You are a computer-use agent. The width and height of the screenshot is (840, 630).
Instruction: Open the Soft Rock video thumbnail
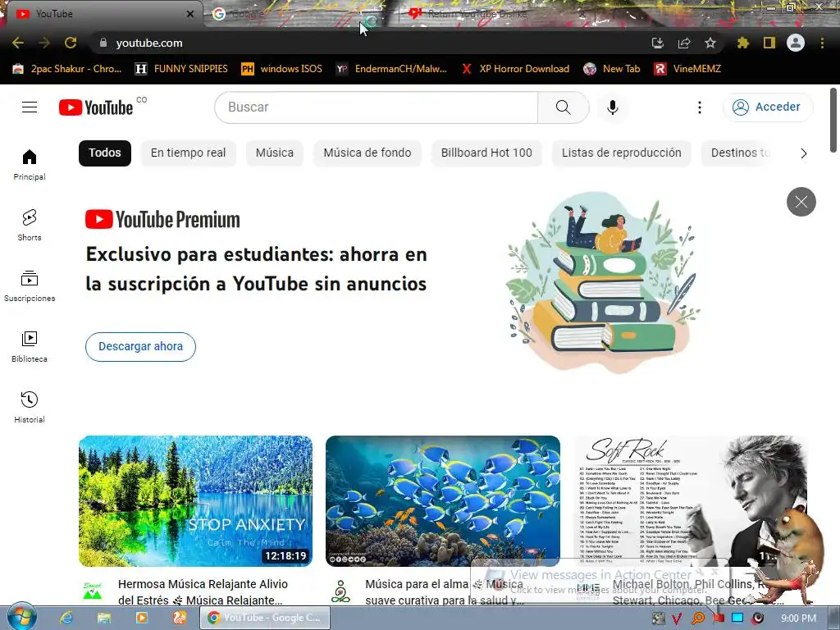click(690, 501)
